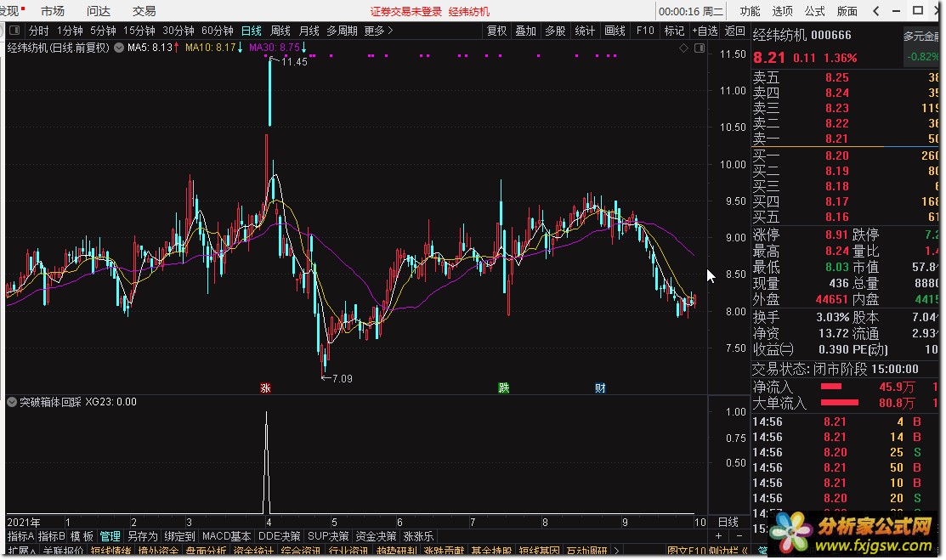
Task: Click the 叠加 toolbar button
Action: [x=525, y=31]
